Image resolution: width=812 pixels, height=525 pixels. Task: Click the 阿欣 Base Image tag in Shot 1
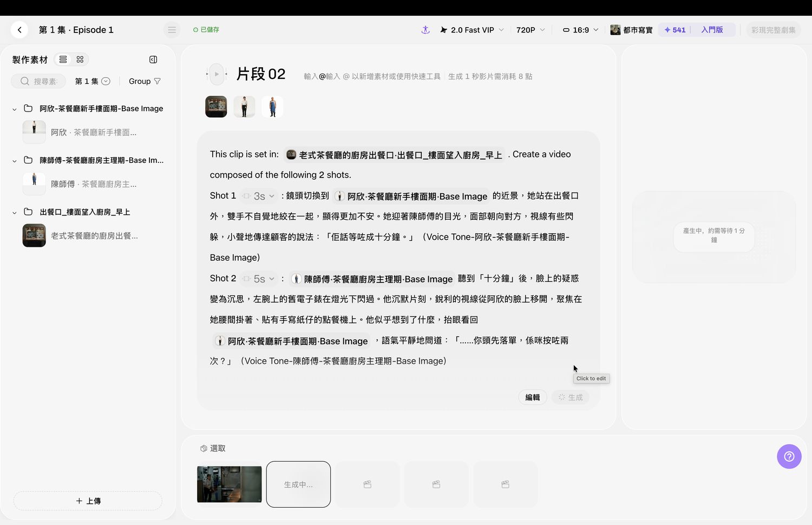[x=411, y=196]
